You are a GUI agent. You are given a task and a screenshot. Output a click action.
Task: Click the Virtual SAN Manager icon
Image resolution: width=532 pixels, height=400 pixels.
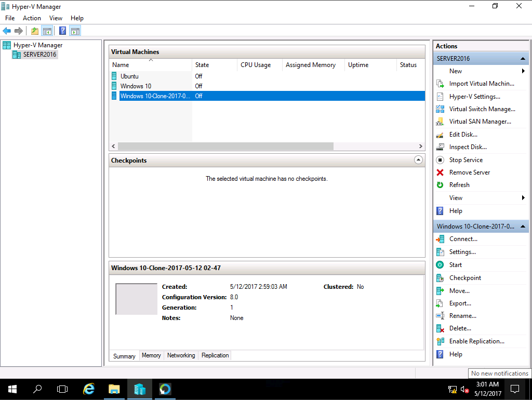pyautogui.click(x=440, y=122)
